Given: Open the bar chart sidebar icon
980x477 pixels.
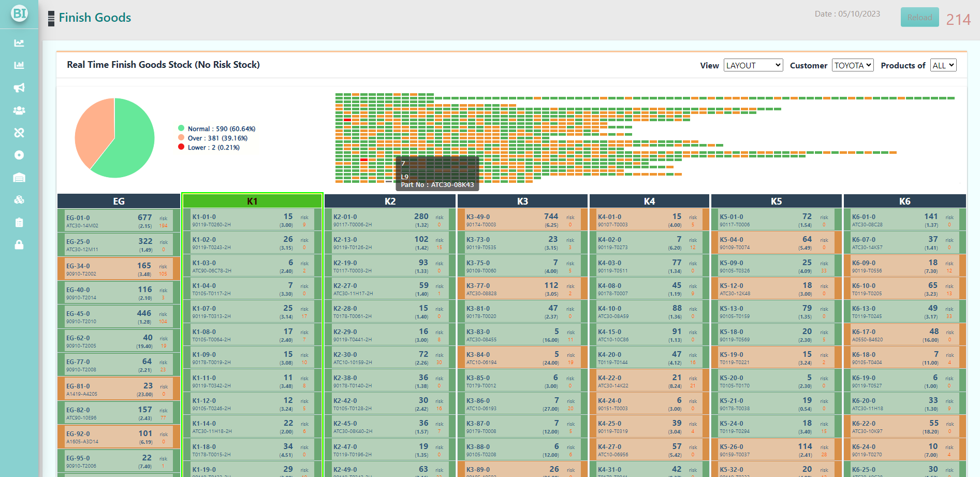Looking at the screenshot, I should 19,65.
